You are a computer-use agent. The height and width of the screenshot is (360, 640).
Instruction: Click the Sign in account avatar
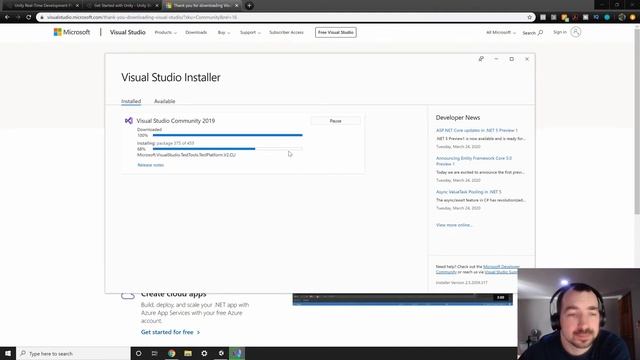pyautogui.click(x=576, y=32)
